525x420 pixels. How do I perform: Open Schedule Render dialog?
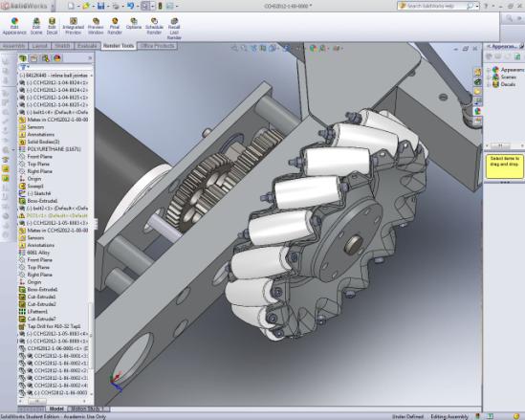pos(154,27)
